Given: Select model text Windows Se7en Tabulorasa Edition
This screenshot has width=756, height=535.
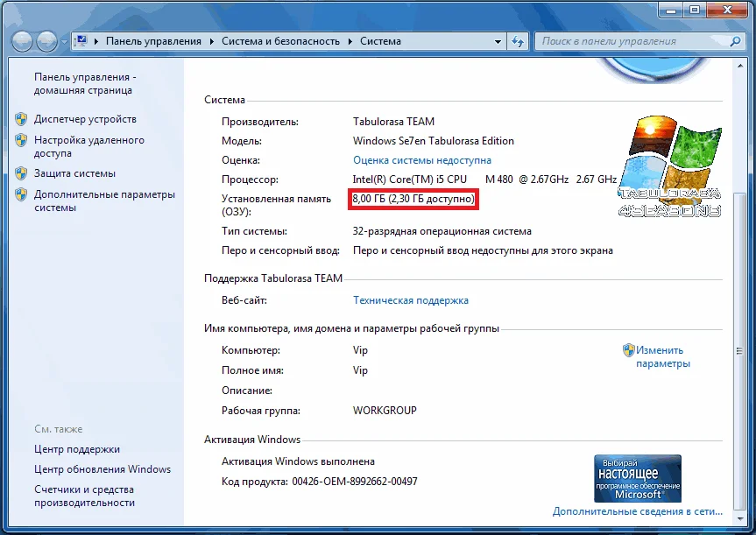Looking at the screenshot, I should click(434, 141).
